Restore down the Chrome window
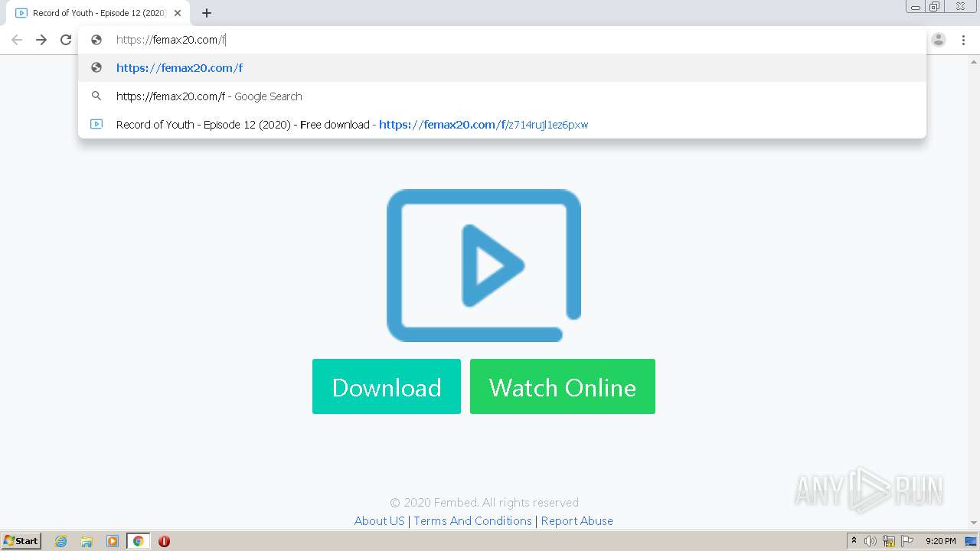Image resolution: width=980 pixels, height=551 pixels. pos(935,7)
